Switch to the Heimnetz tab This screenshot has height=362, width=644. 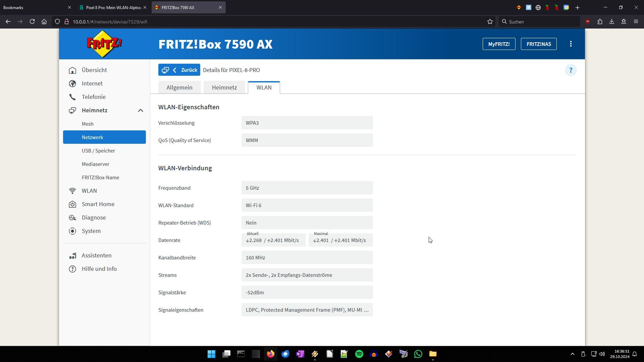[224, 87]
